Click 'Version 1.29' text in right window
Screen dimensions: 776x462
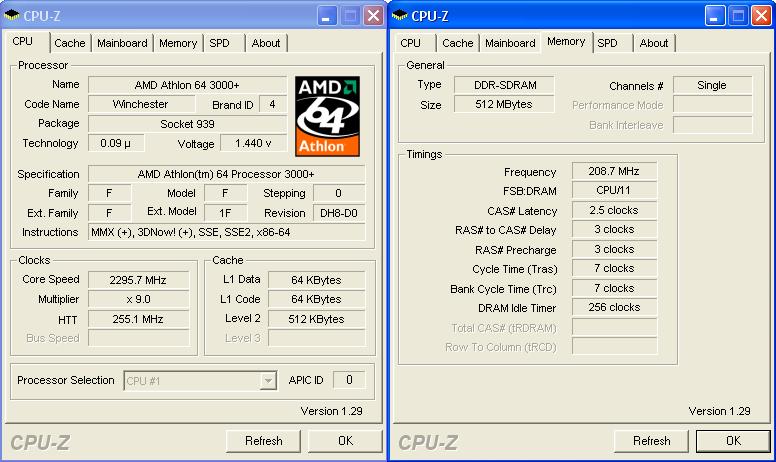(x=720, y=411)
